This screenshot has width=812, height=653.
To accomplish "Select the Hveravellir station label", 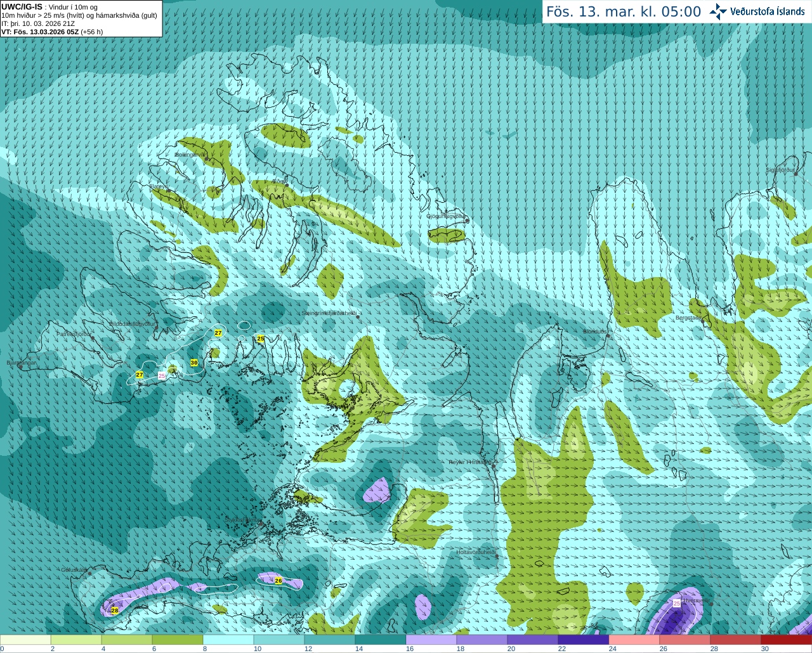I will 695,600.
